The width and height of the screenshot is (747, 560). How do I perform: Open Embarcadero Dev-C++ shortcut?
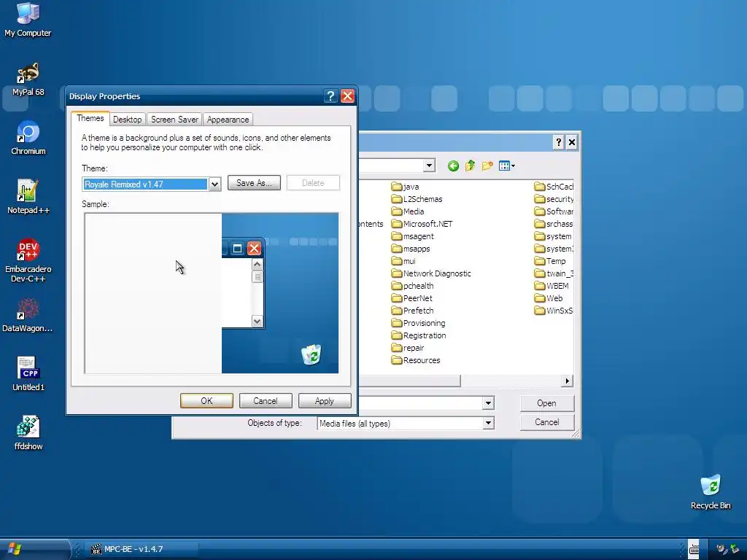point(28,260)
